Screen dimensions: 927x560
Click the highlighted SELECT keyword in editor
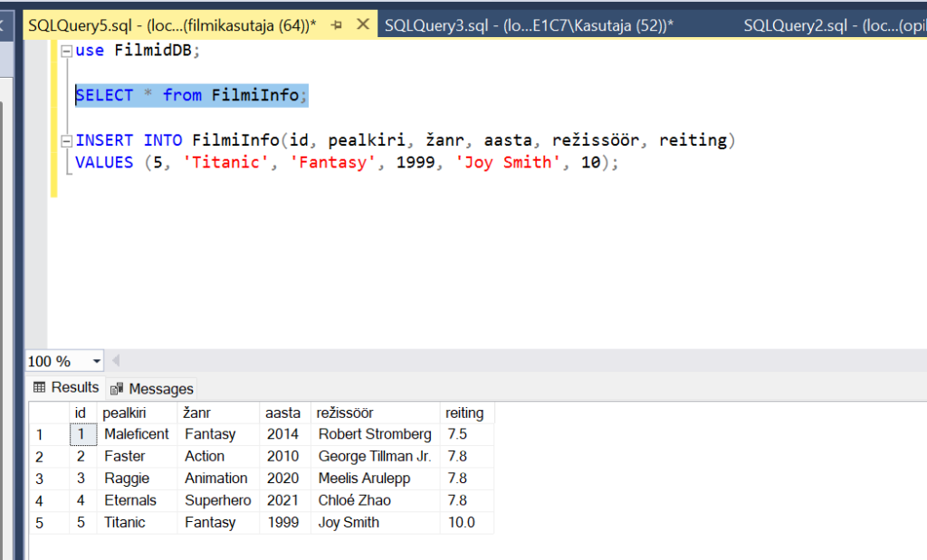coord(105,95)
